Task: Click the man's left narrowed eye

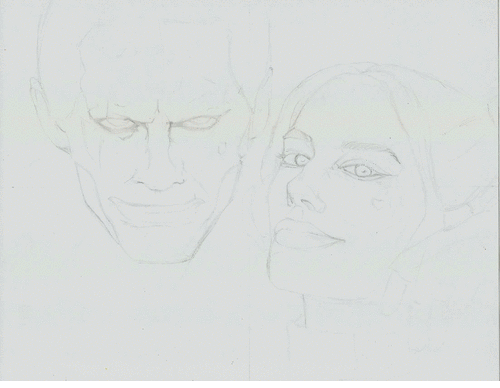Action: (x=114, y=124)
